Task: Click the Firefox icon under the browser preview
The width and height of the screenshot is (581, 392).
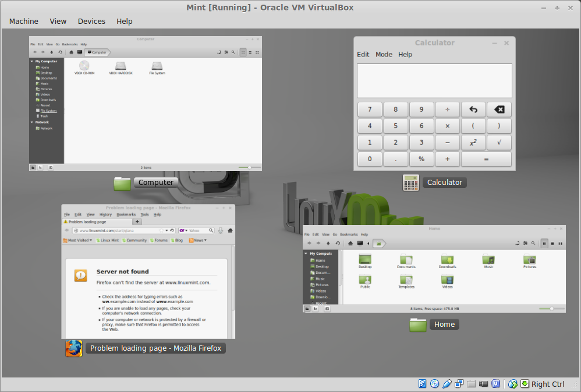Action: (x=74, y=348)
